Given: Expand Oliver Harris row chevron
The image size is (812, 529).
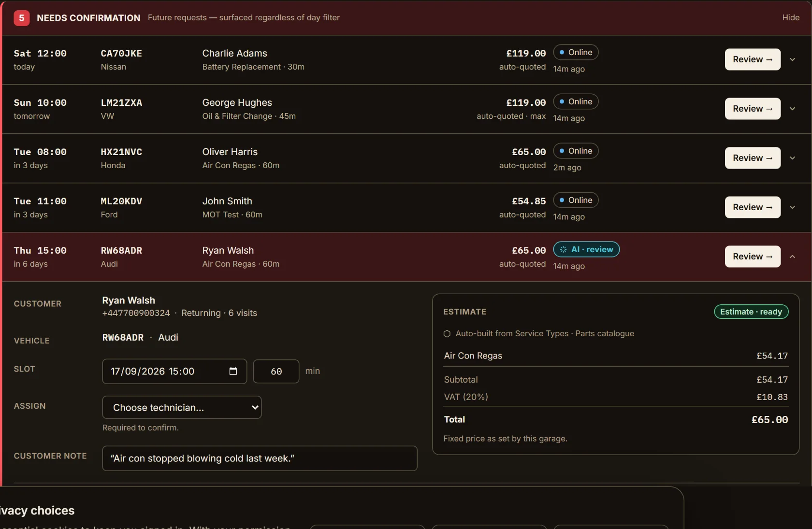Looking at the screenshot, I should (792, 158).
